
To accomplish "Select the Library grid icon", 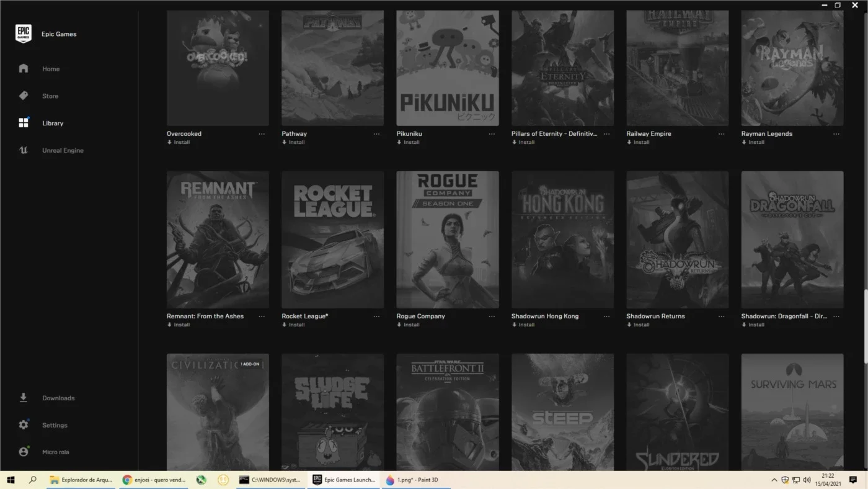I will (24, 123).
